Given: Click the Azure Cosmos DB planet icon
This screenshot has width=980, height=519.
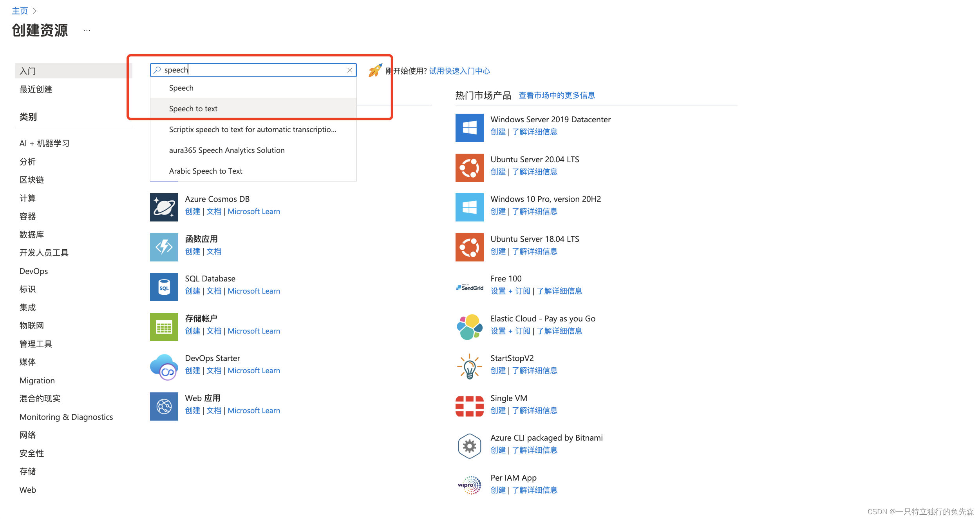Looking at the screenshot, I should coord(164,207).
